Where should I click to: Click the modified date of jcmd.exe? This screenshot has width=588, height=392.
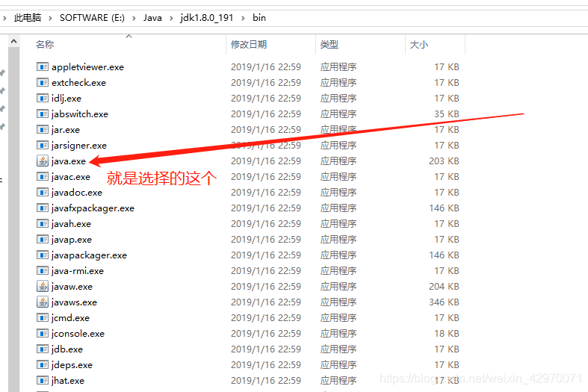click(266, 318)
